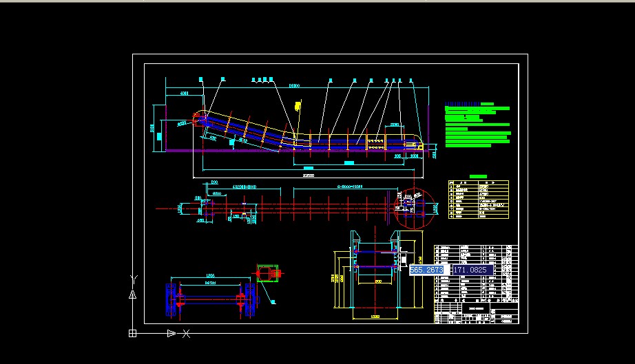This screenshot has width=635, height=364.
Task: Select the left blue wheel assembly
Action: [x=172, y=300]
